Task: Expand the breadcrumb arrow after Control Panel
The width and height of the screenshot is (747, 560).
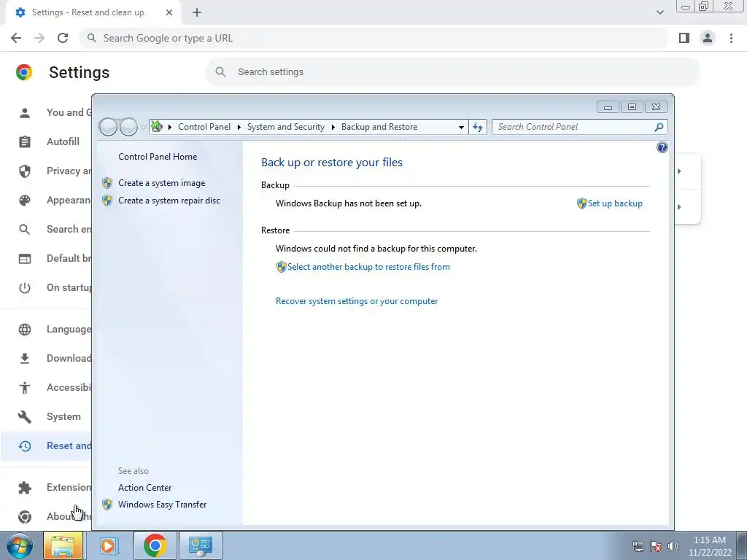Action: pos(239,127)
